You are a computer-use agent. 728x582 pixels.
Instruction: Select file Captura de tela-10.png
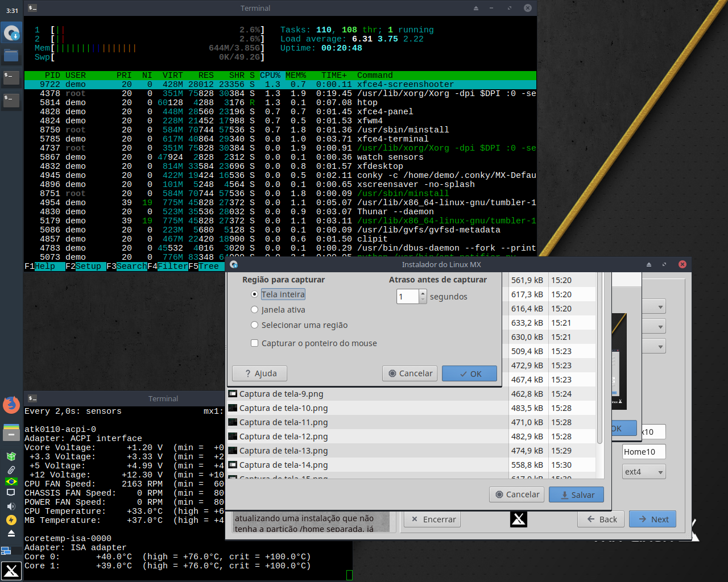click(x=368, y=408)
